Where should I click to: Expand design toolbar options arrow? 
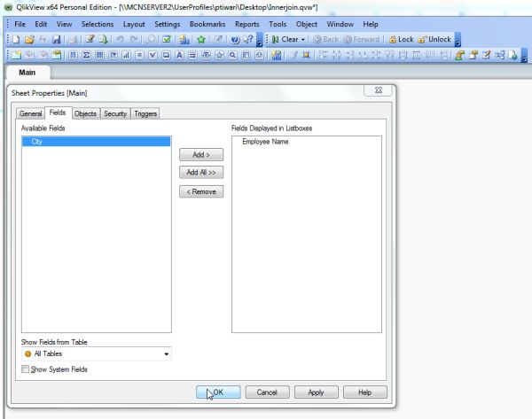524,56
